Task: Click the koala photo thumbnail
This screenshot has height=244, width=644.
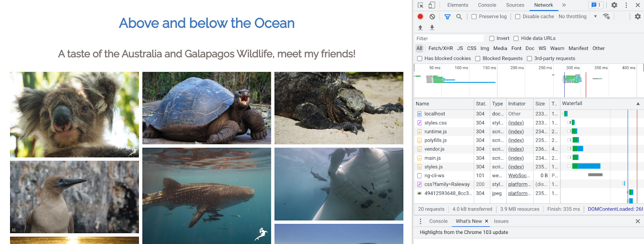Action: click(74, 114)
